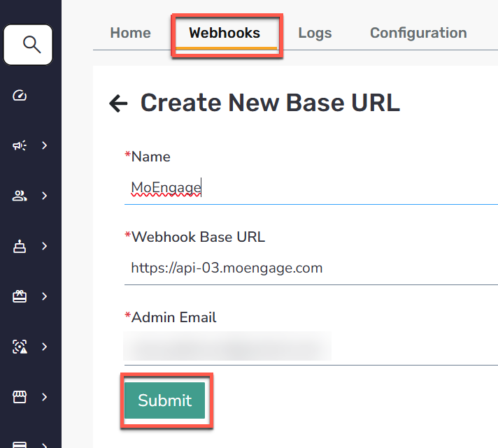Open the birthday cake icon
The width and height of the screenshot is (498, 448).
pos(20,246)
